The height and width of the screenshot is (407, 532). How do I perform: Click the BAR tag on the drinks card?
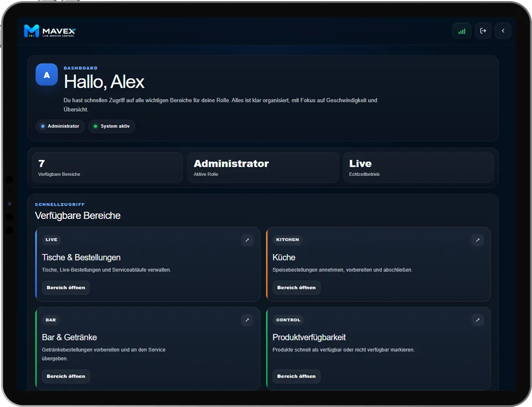[x=51, y=320]
